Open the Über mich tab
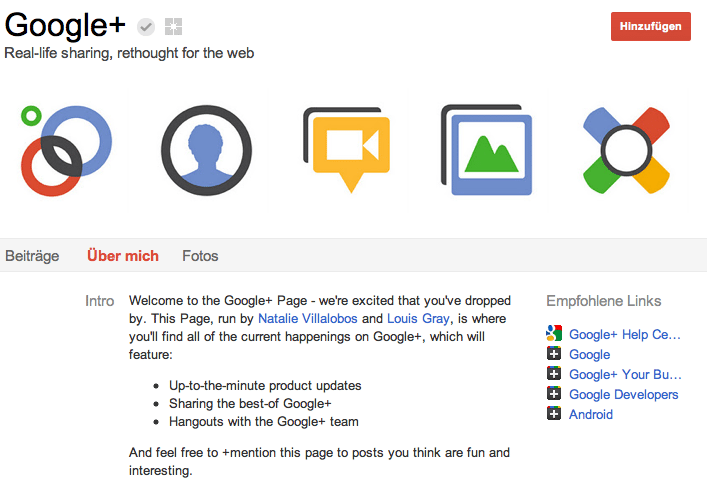Viewport: 707px width, 478px height. point(123,255)
